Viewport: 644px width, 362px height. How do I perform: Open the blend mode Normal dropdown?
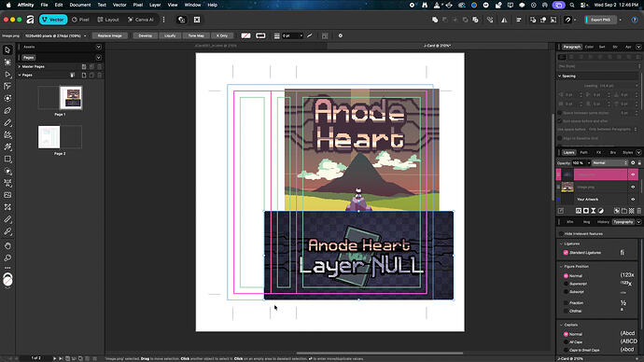[609, 163]
